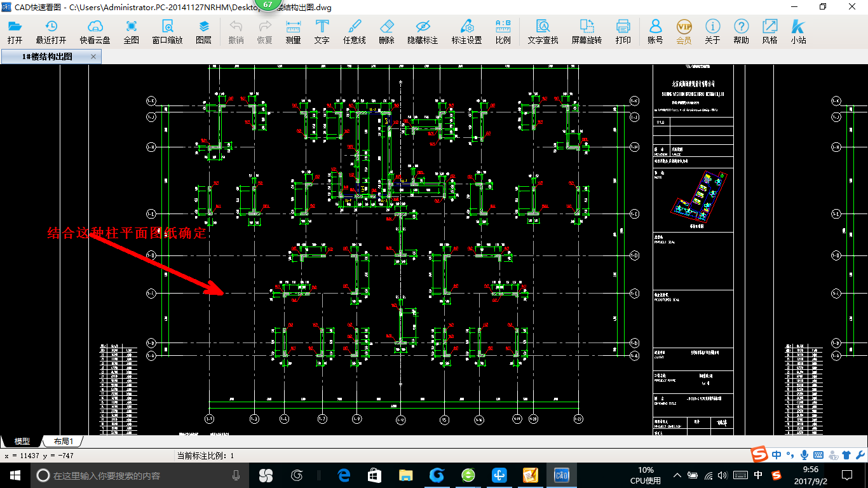
Task: Select the 全图 full view tool
Action: point(132,32)
